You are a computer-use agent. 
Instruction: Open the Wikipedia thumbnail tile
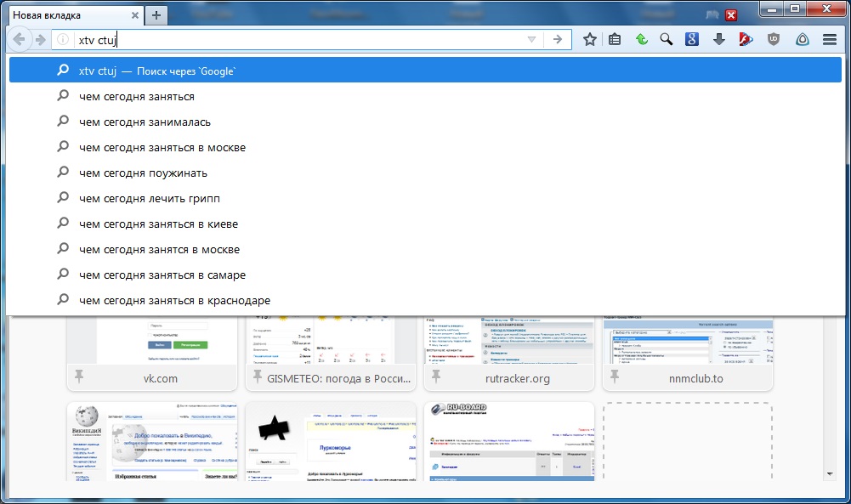pyautogui.click(x=152, y=441)
